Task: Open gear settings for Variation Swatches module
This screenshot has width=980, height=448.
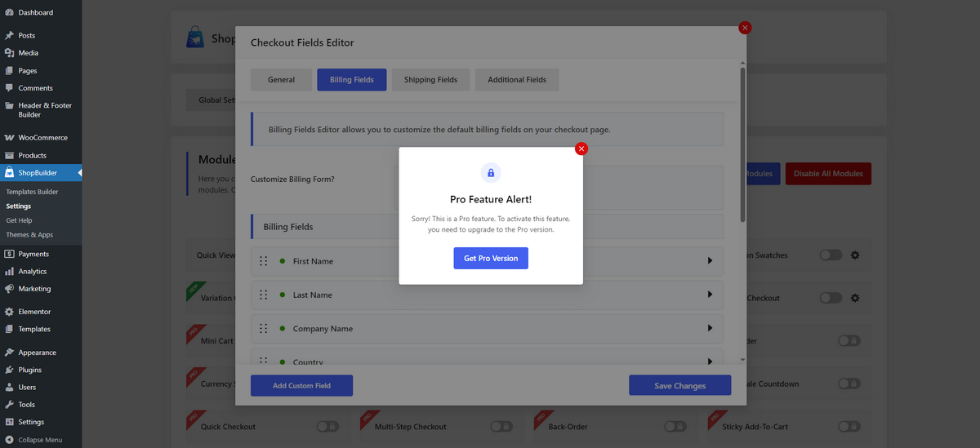Action: coord(855,255)
